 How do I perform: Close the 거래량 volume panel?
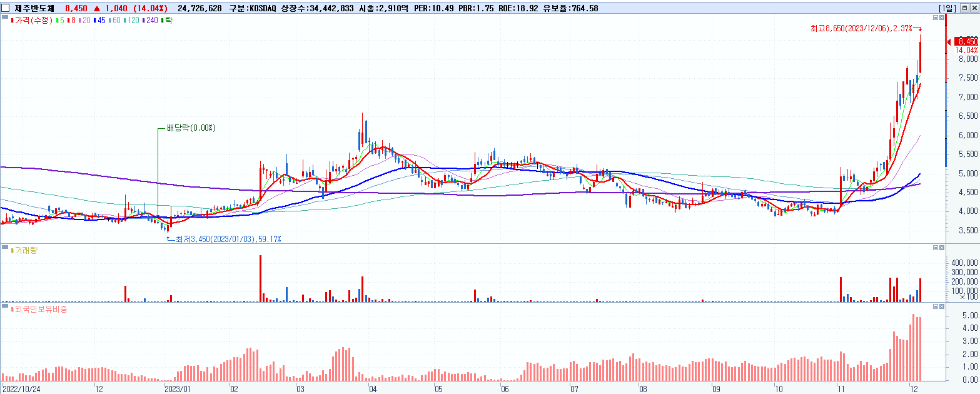pos(942,248)
